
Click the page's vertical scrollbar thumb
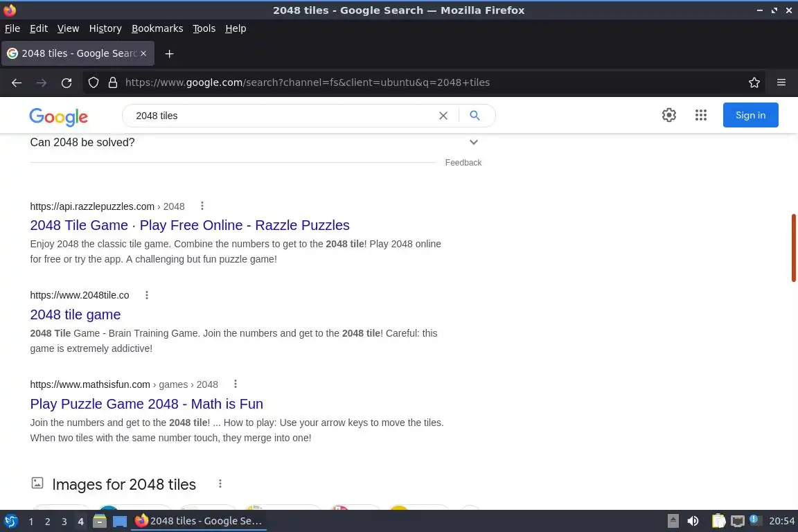click(x=793, y=248)
